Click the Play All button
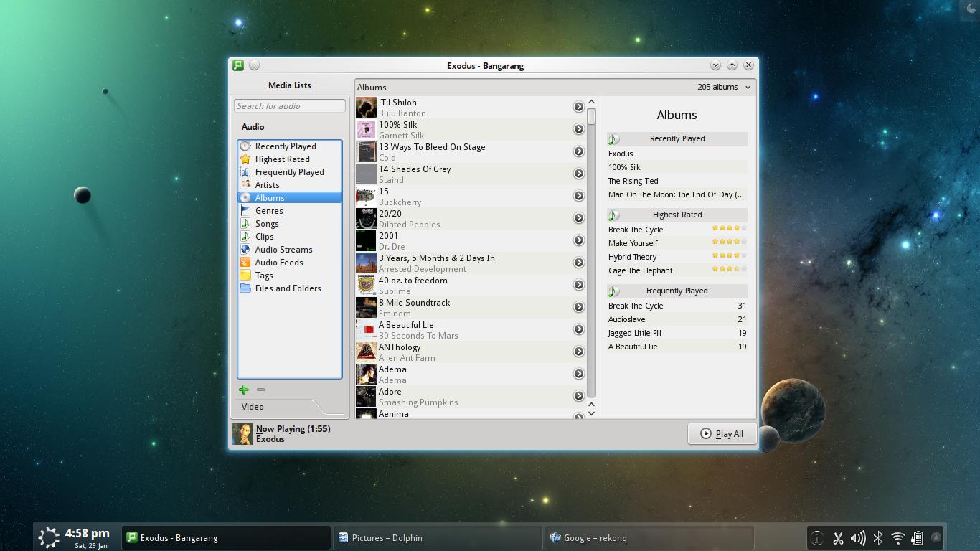This screenshot has width=980, height=551. click(722, 433)
